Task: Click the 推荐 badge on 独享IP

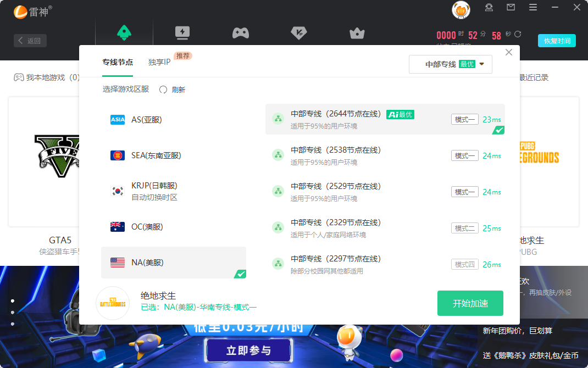Action: coord(182,56)
